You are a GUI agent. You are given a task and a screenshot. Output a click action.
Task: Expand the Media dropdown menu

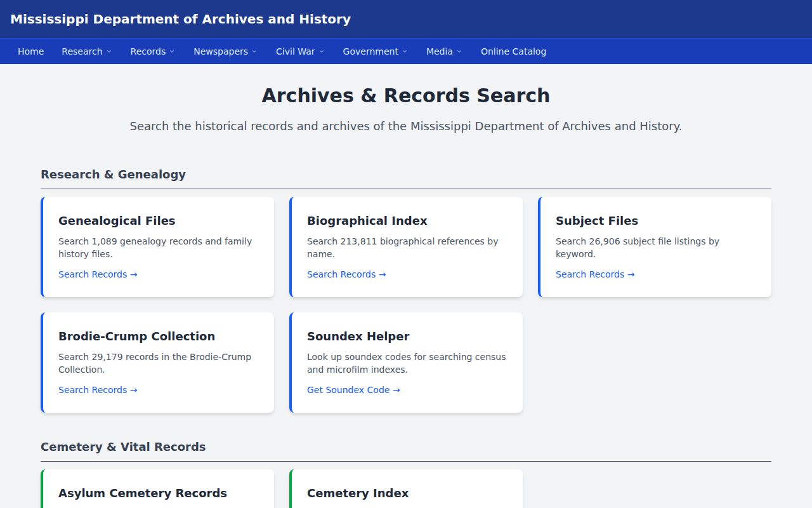click(x=444, y=51)
